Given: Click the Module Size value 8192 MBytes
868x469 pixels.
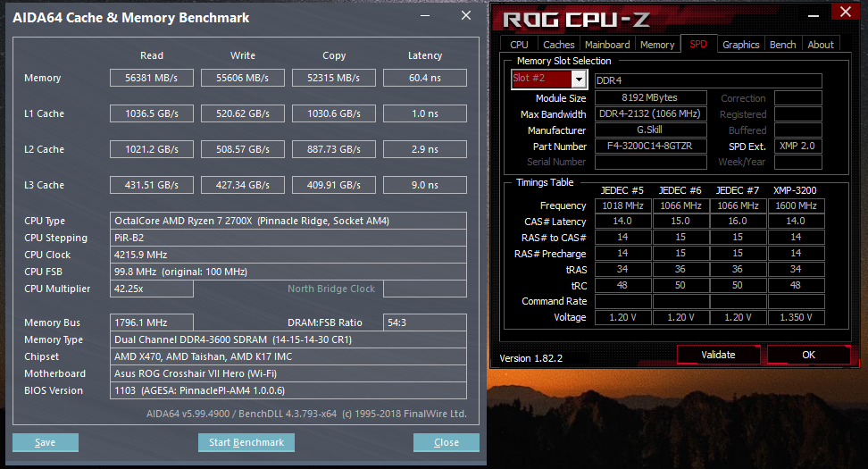Looking at the screenshot, I should click(x=650, y=98).
